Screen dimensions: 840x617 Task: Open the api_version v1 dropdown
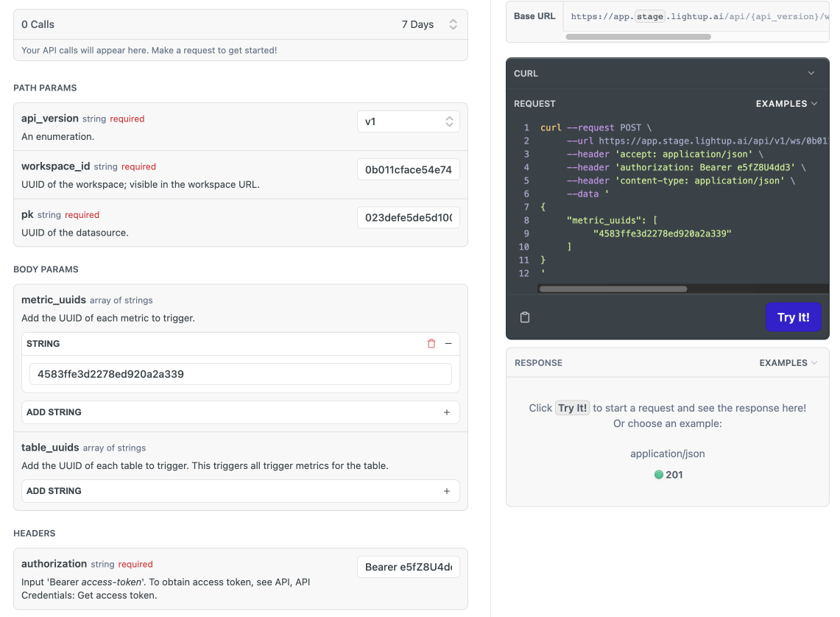[x=409, y=121]
